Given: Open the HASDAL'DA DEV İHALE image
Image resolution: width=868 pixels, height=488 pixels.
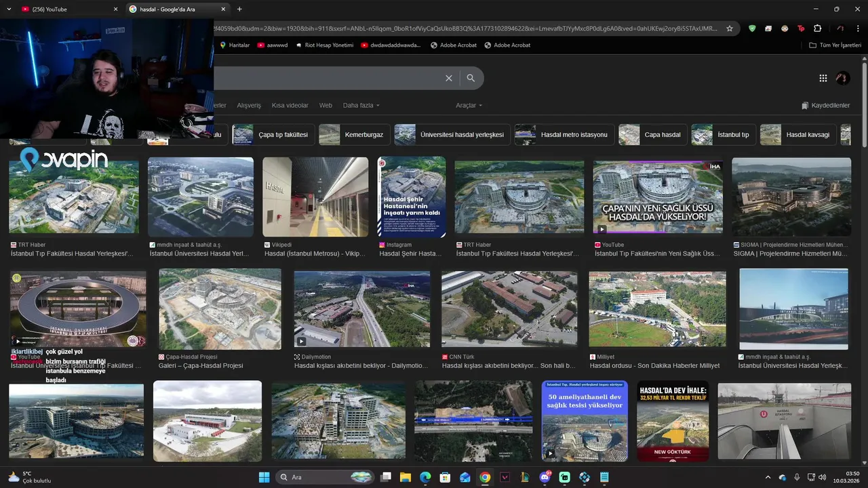Looking at the screenshot, I should (673, 421).
